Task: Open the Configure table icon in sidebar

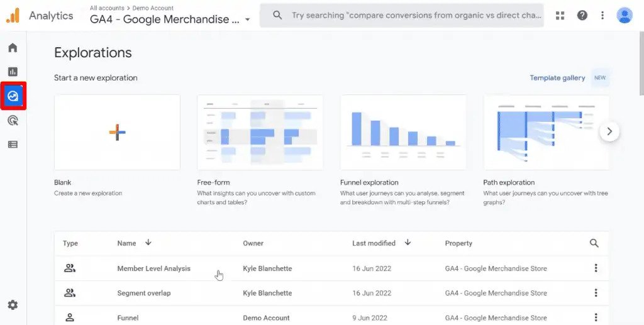Action: pos(13,145)
